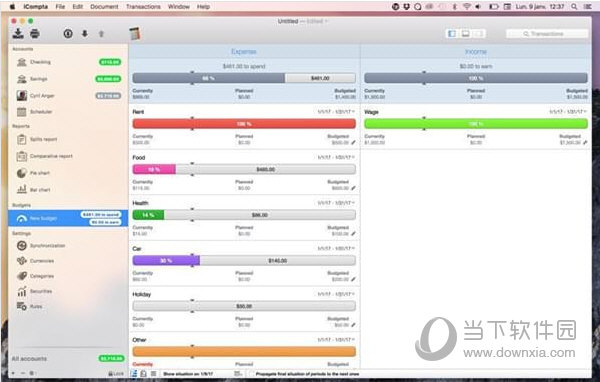Click Show situation date button
Image resolution: width=600 pixels, height=382 pixels.
pos(188,374)
